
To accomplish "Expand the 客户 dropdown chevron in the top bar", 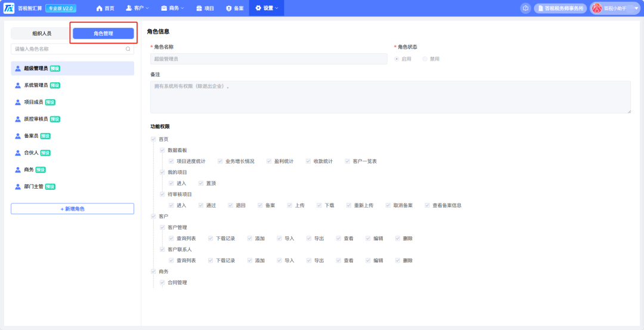I will coord(147,8).
